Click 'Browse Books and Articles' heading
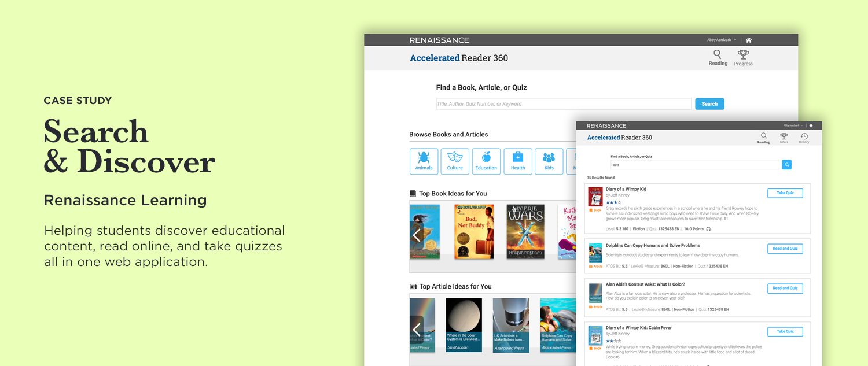The height and width of the screenshot is (366, 868). 448,134
